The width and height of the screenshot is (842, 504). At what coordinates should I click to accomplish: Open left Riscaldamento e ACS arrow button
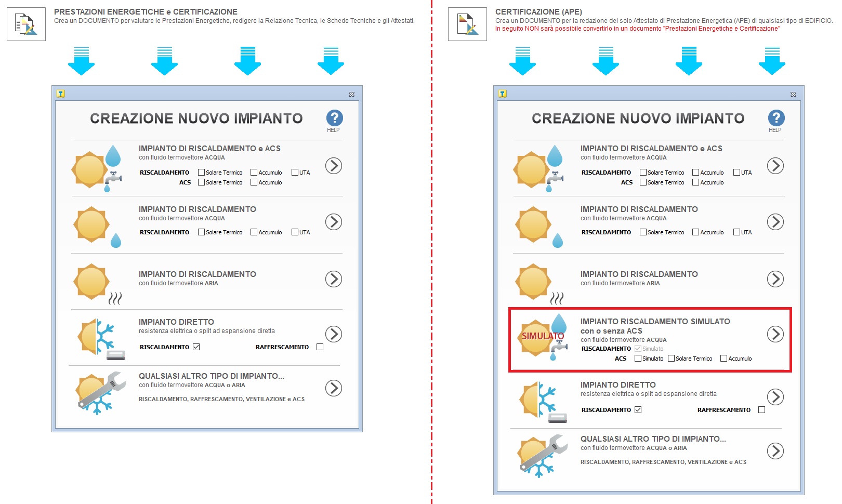point(333,166)
